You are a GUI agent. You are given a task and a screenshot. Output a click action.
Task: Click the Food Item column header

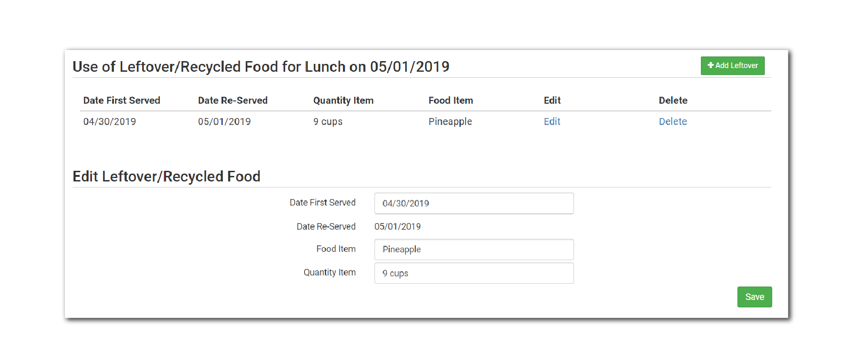coord(450,100)
